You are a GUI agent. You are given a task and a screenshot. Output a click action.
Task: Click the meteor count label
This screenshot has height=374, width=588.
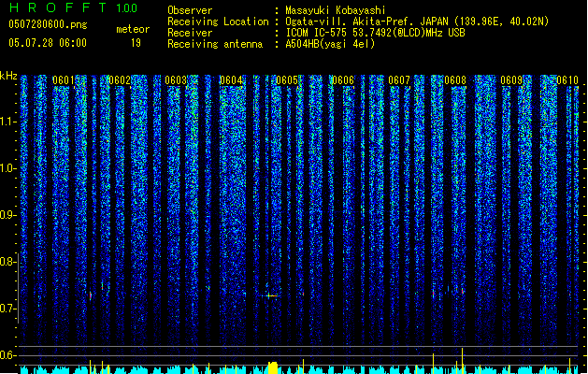(x=133, y=29)
